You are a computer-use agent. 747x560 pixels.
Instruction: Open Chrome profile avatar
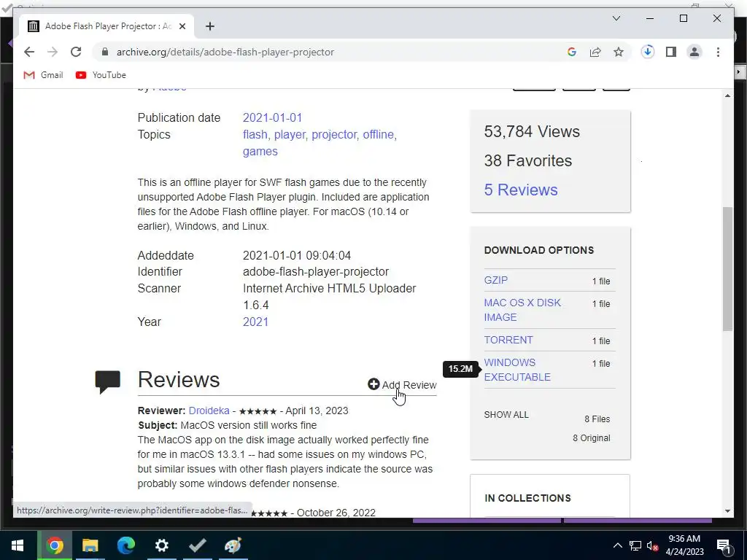pos(694,52)
